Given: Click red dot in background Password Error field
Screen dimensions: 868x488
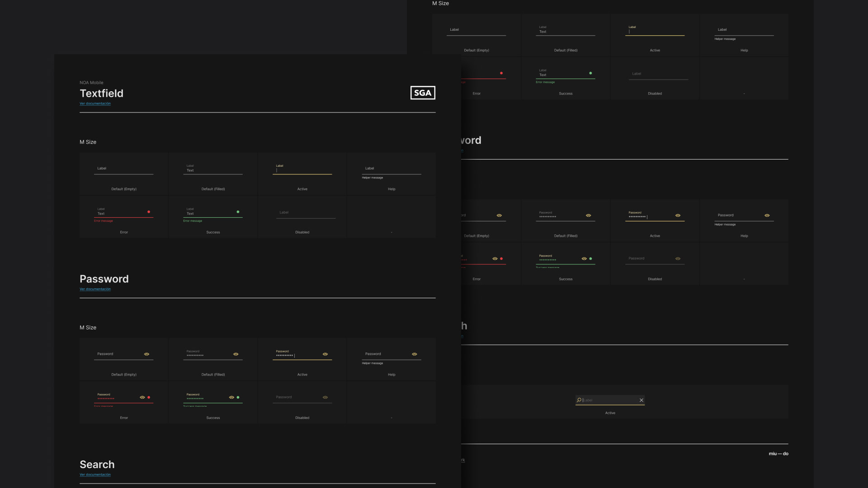Looking at the screenshot, I should (x=501, y=258).
